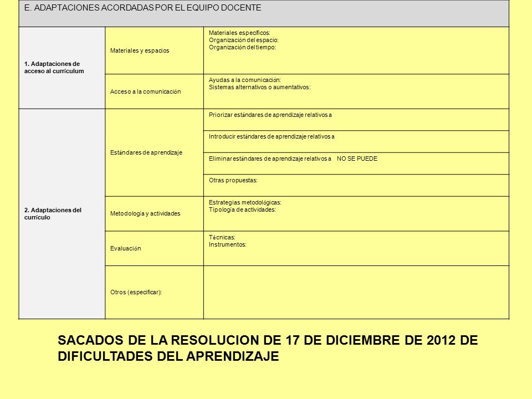Click 'Sistemas alternativos o aumentativos:' line
This screenshot has height=399, width=532.
coord(259,87)
